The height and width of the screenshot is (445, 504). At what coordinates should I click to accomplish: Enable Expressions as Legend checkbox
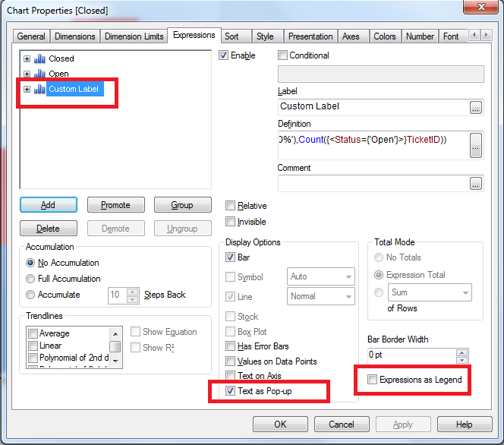pyautogui.click(x=372, y=380)
